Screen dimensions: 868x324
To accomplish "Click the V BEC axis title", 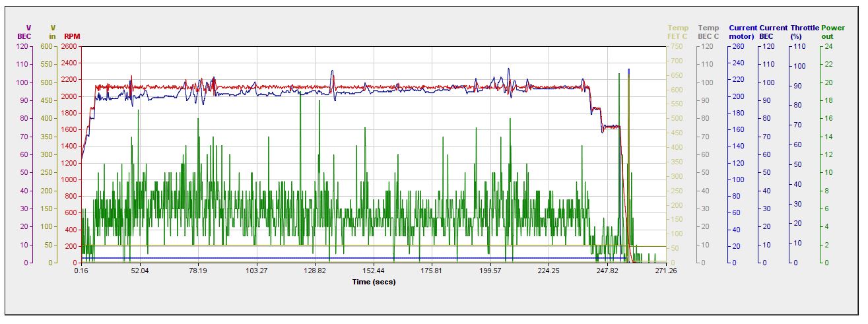I will coord(24,32).
